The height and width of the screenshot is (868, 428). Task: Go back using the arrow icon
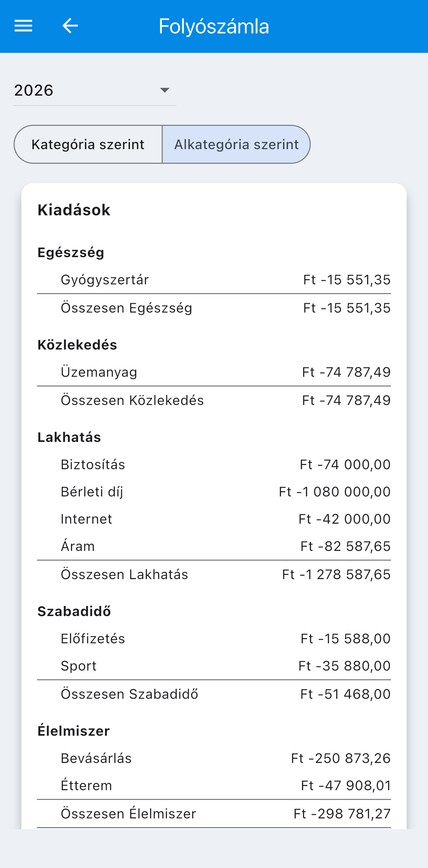pyautogui.click(x=70, y=26)
